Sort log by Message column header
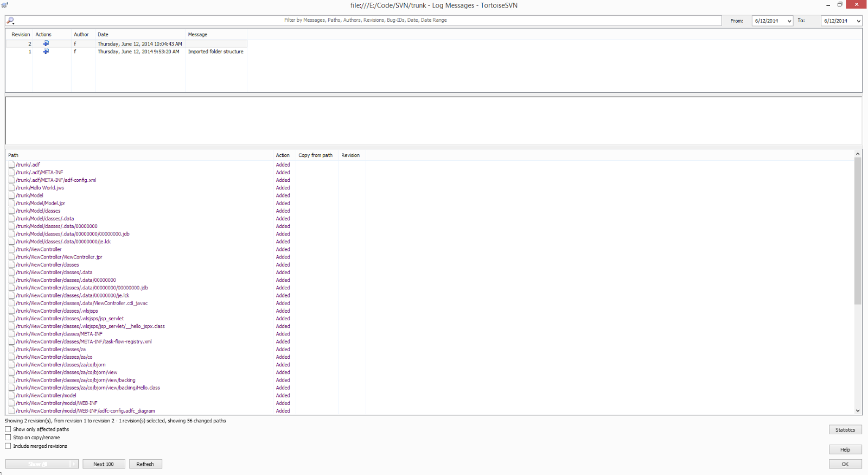Image resolution: width=868 pixels, height=475 pixels. [x=216, y=34]
